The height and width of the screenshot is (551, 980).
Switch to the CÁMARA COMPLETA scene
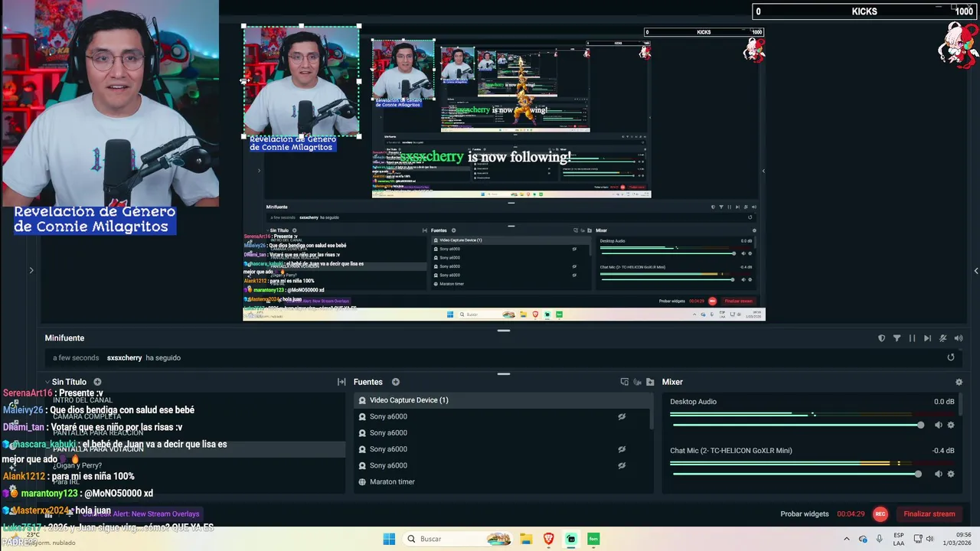(x=87, y=416)
